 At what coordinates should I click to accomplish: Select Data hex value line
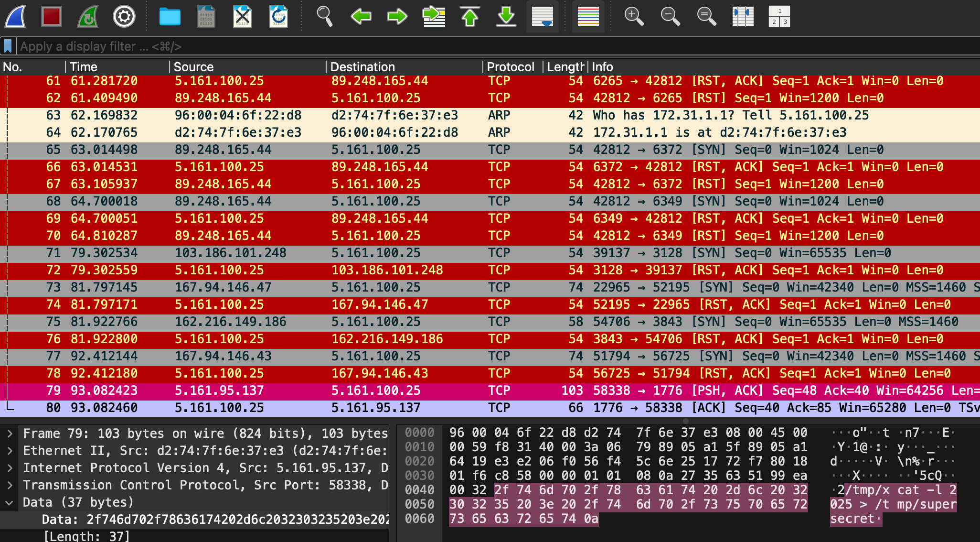coord(195,520)
